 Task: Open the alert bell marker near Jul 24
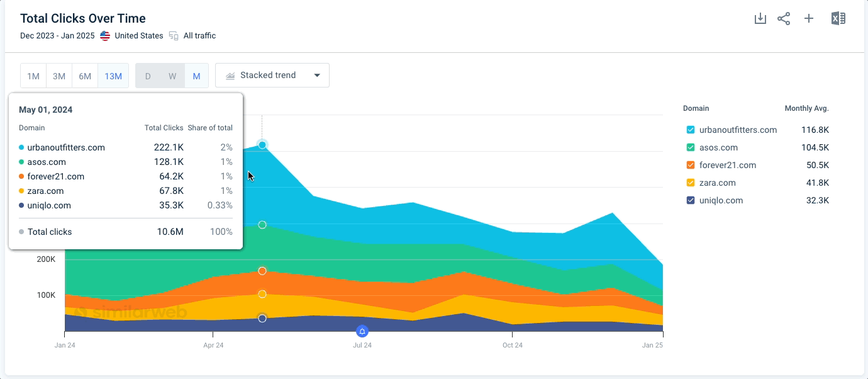[362, 331]
